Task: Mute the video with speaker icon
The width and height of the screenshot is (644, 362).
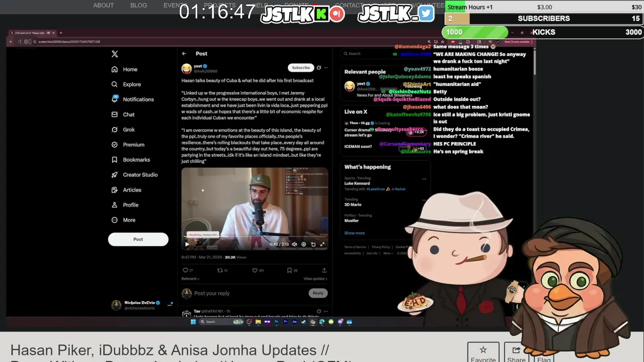Action: (295, 244)
